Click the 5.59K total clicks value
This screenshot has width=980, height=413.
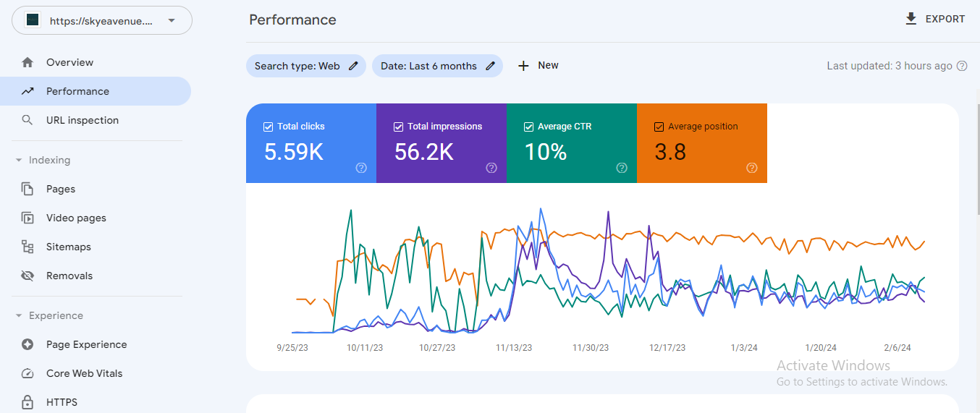click(294, 152)
